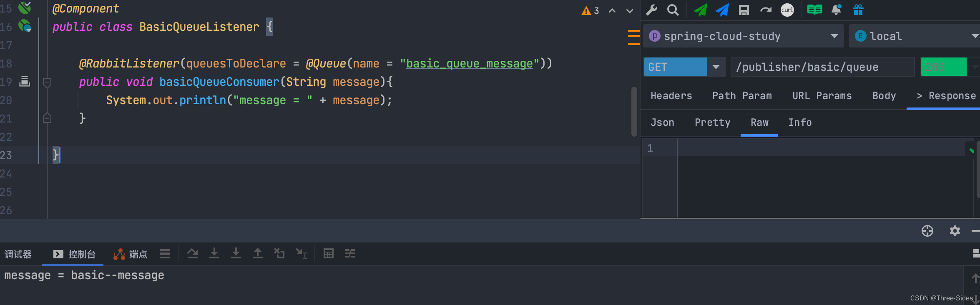Click run to cursor debugger icon
The image size is (980, 305).
tap(301, 253)
